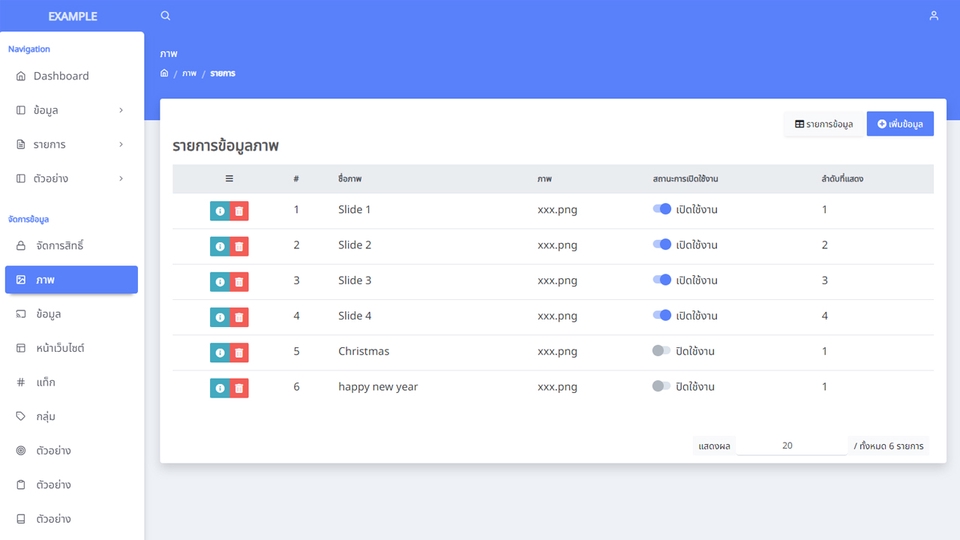Open the หน้าเว็บไซต์ menu item

pyautogui.click(x=72, y=348)
